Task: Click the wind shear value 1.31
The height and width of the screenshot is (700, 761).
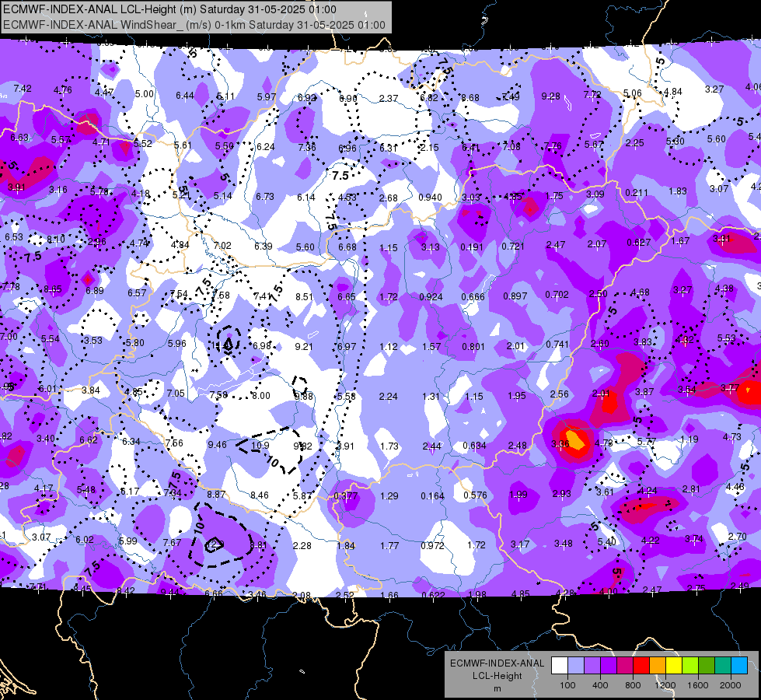Action: [x=431, y=397]
